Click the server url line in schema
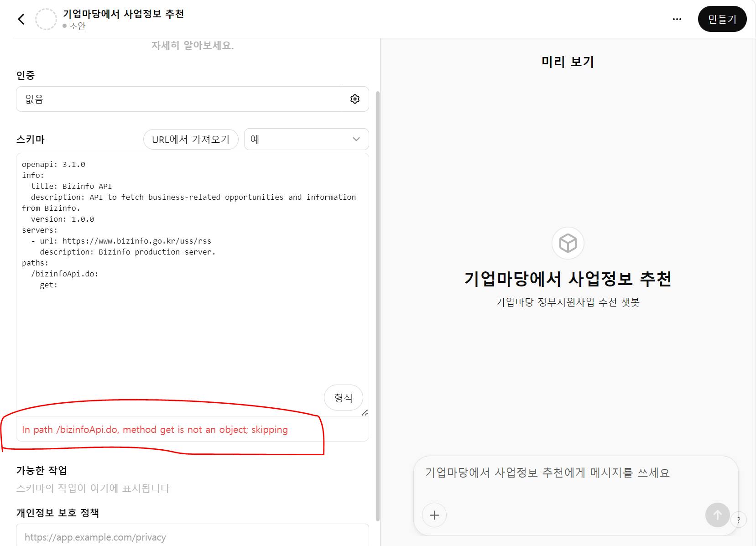 (x=121, y=241)
